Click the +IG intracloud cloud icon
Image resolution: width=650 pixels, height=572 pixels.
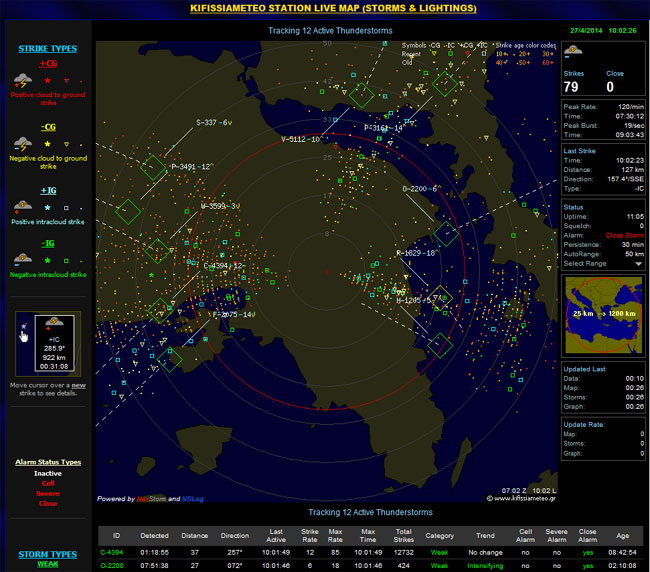(22, 206)
